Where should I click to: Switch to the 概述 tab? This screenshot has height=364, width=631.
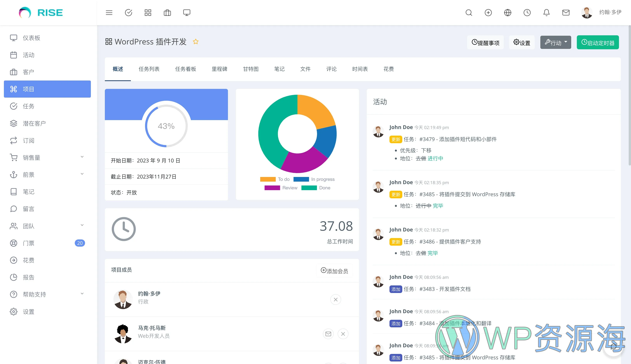118,69
